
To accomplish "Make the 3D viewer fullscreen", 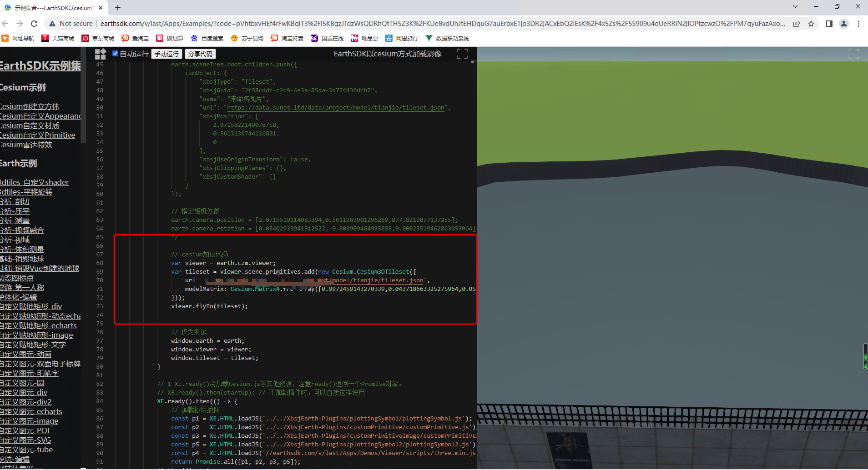I will (x=853, y=54).
